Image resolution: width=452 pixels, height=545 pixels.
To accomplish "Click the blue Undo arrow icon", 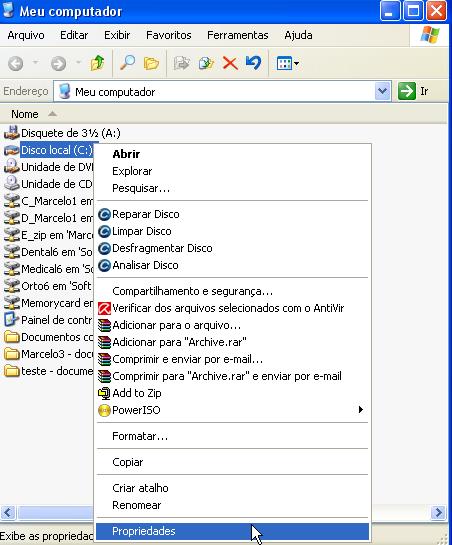I will coord(253,63).
